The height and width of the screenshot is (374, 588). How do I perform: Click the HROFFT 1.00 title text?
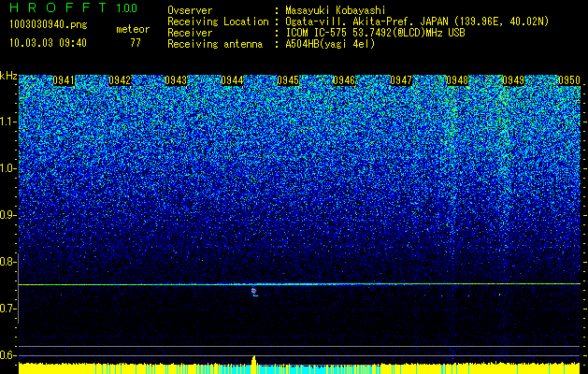point(74,7)
